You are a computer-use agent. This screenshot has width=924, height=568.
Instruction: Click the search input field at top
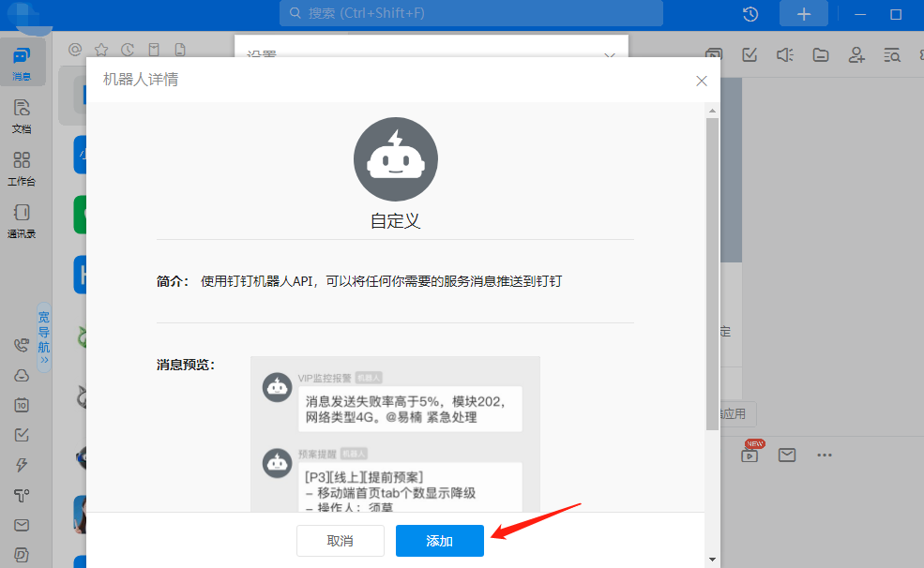(469, 13)
